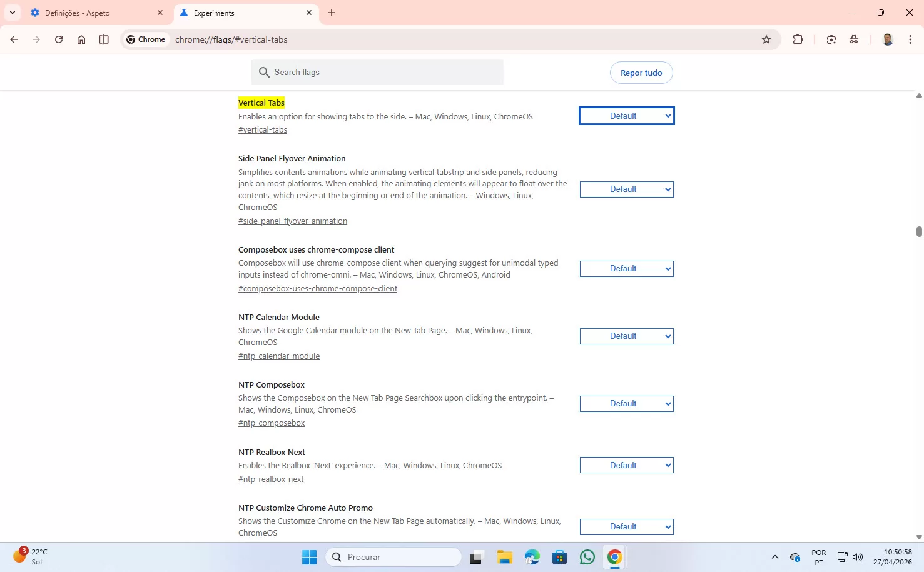The width and height of the screenshot is (924, 572).
Task: Open WhatsApp from the taskbar
Action: (587, 557)
